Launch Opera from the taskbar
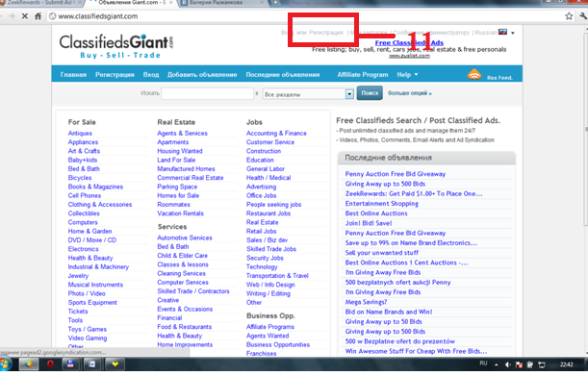 click(x=50, y=363)
